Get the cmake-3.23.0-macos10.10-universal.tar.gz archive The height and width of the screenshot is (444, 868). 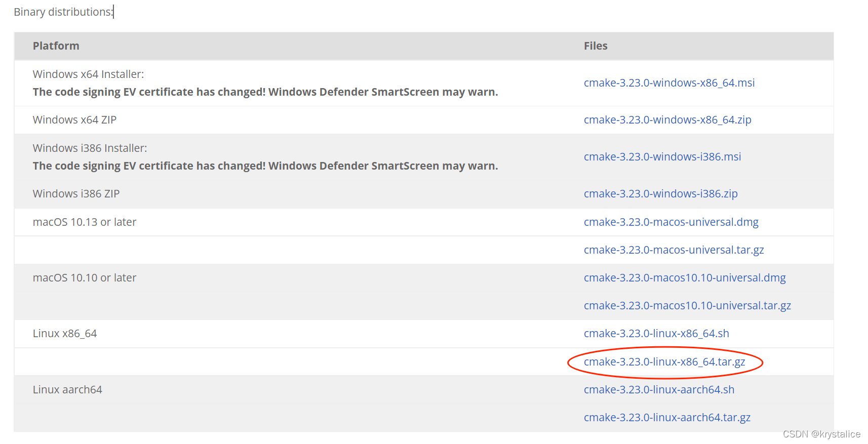click(x=687, y=306)
